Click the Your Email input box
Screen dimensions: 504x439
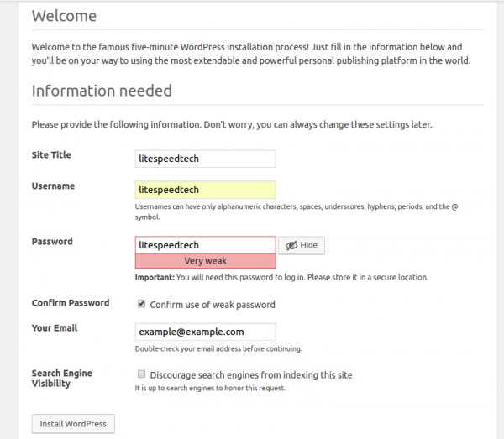(x=205, y=332)
